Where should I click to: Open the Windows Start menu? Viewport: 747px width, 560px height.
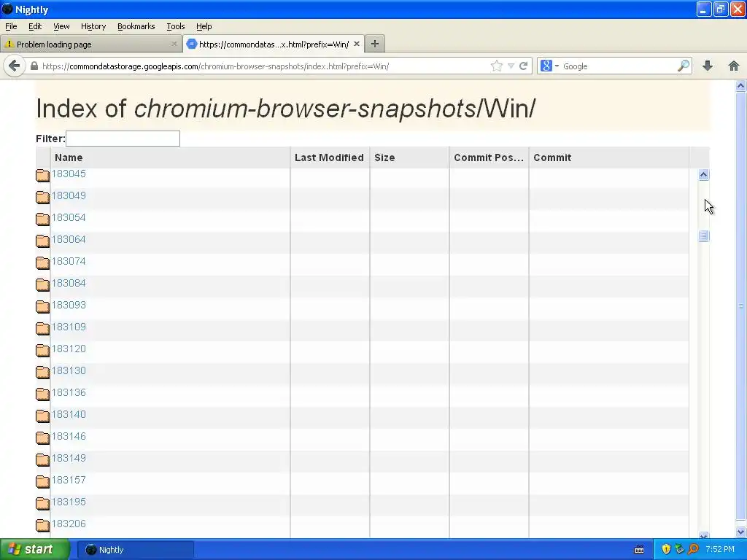35,550
